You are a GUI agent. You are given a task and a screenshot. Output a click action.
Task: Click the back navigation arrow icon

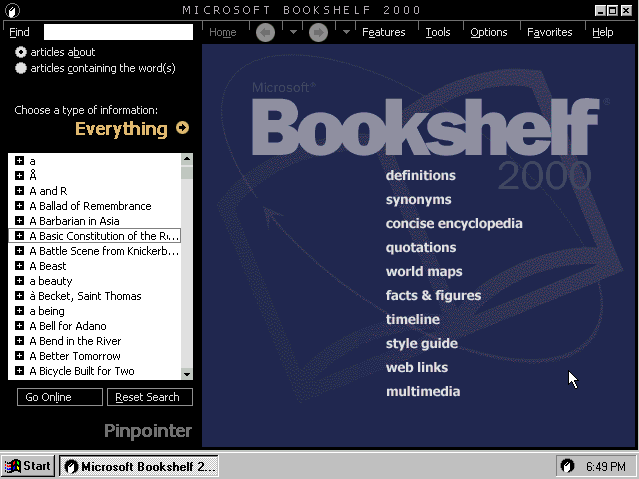(x=266, y=32)
